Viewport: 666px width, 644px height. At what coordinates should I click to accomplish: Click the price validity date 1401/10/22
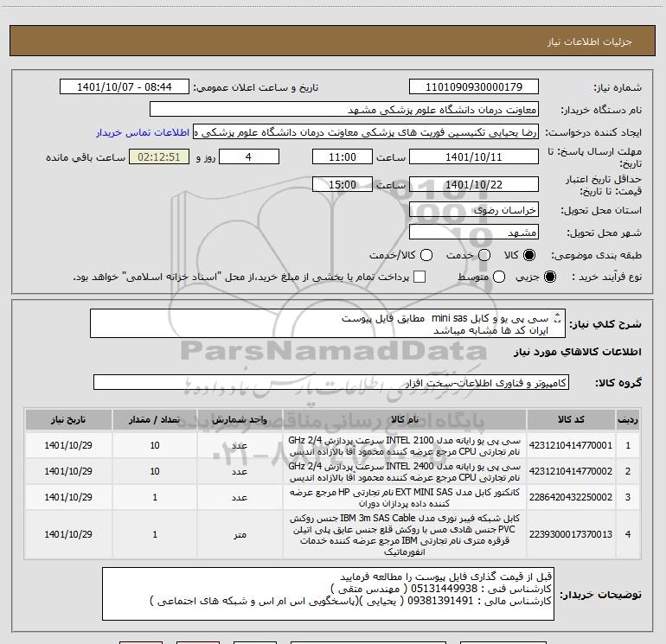pyautogui.click(x=474, y=184)
